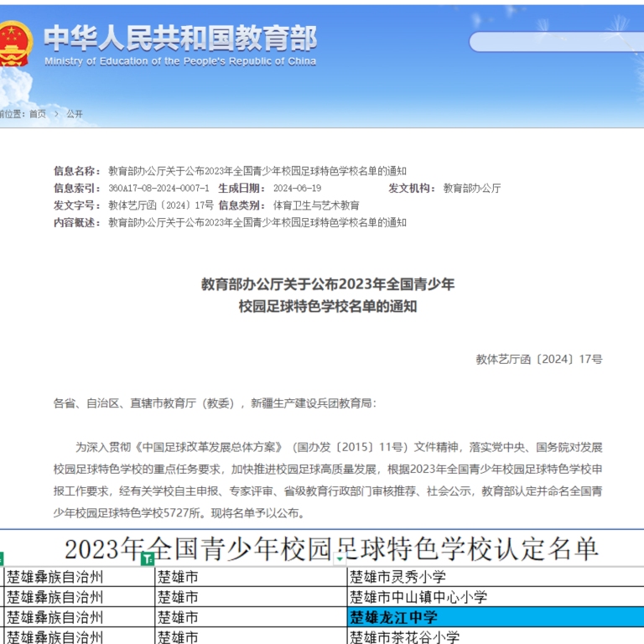Select highlighted cell 楚雄龙江中学
The image size is (644, 644).
click(496, 617)
